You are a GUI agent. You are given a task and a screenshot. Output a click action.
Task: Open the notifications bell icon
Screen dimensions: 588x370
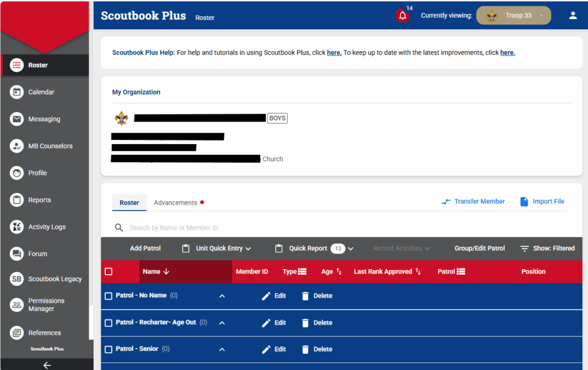pos(403,16)
